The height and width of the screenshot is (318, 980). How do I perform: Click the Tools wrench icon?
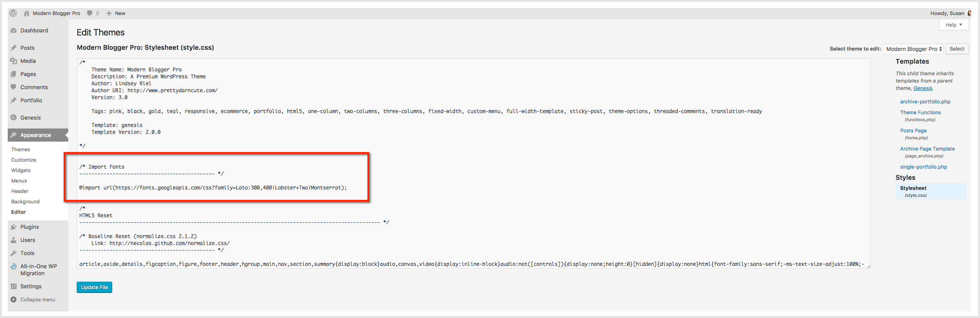(x=14, y=253)
